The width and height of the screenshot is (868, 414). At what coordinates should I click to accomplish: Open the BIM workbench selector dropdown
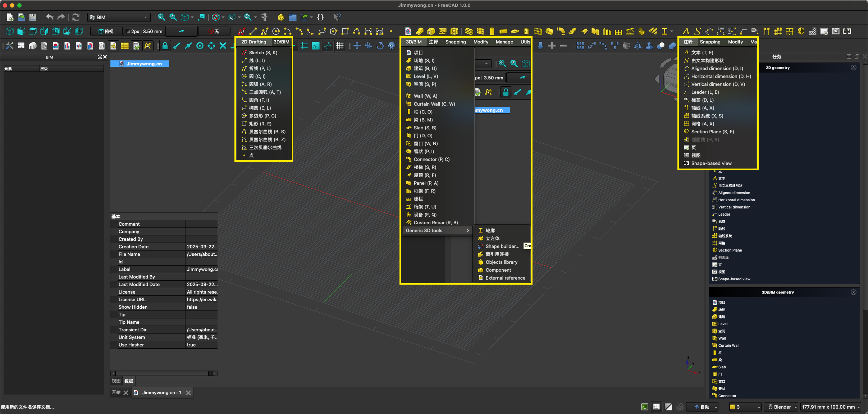[119, 17]
